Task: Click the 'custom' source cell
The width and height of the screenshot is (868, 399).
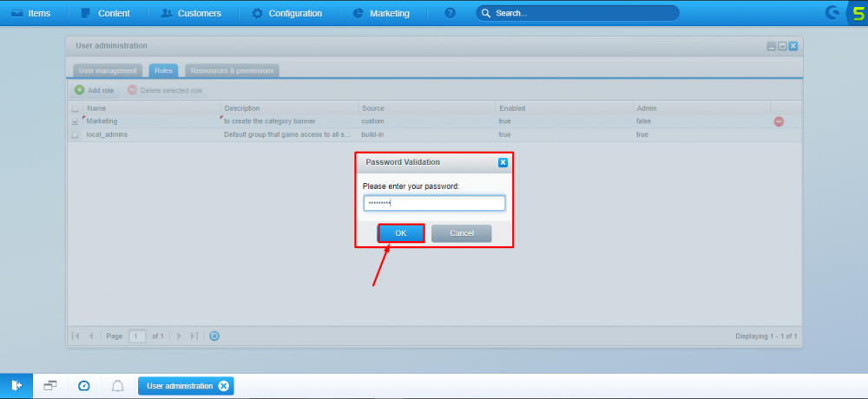Action: point(426,121)
